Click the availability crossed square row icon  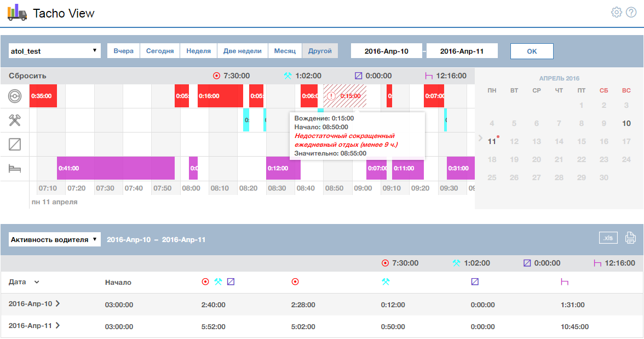pyautogui.click(x=15, y=145)
